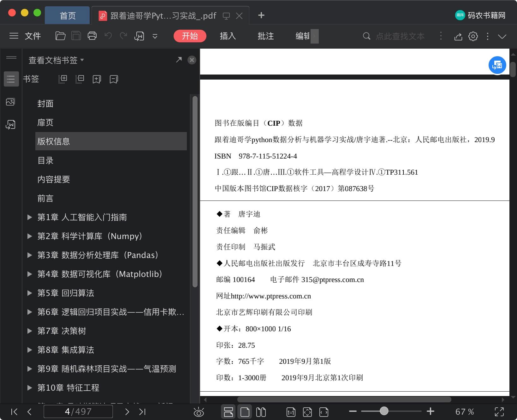Click the floating blue convert button
The image size is (517, 420).
(497, 65)
